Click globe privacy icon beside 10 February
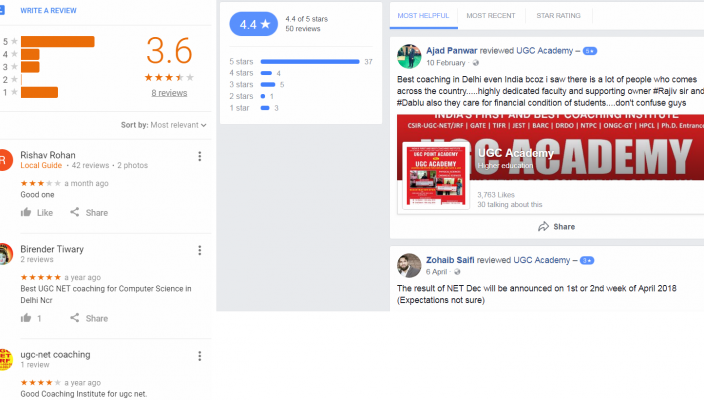 (475, 63)
